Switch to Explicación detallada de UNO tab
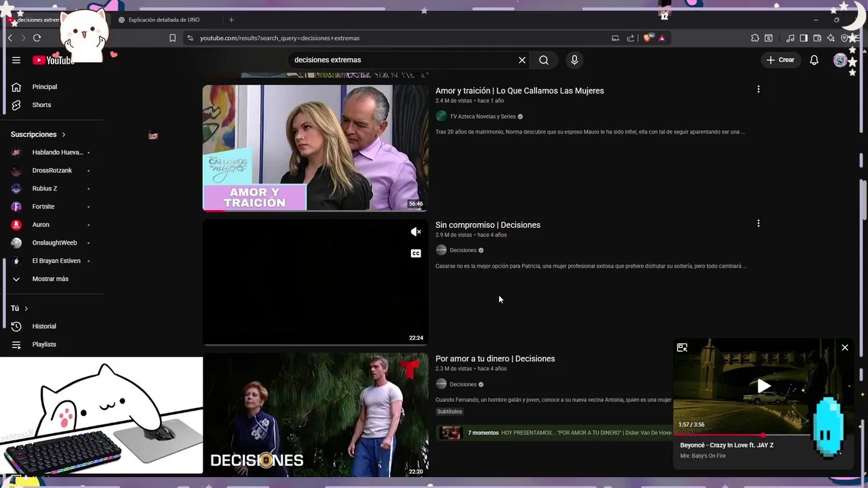This screenshot has width=868, height=488. pyautogui.click(x=165, y=20)
